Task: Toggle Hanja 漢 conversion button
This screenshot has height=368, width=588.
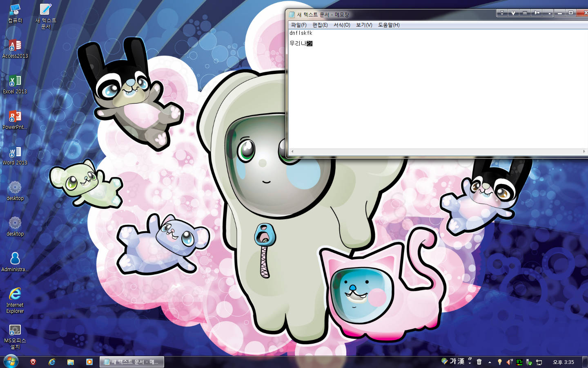Action: pos(461,361)
